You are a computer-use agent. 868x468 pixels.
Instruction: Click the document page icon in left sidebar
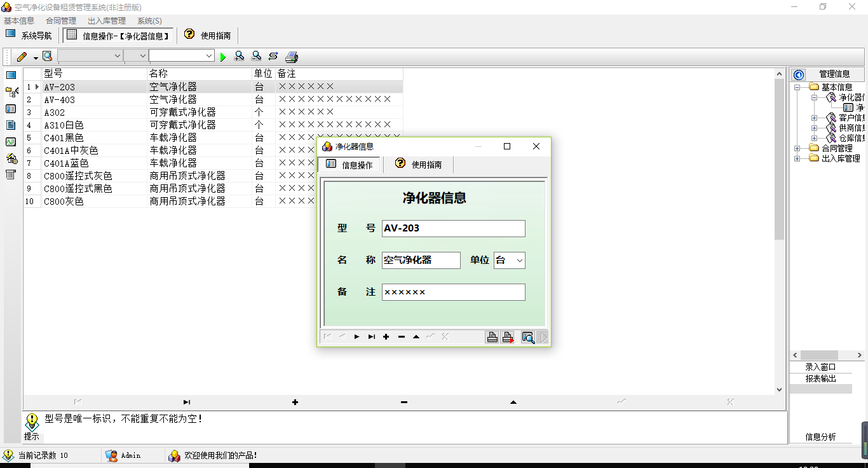tap(11, 125)
